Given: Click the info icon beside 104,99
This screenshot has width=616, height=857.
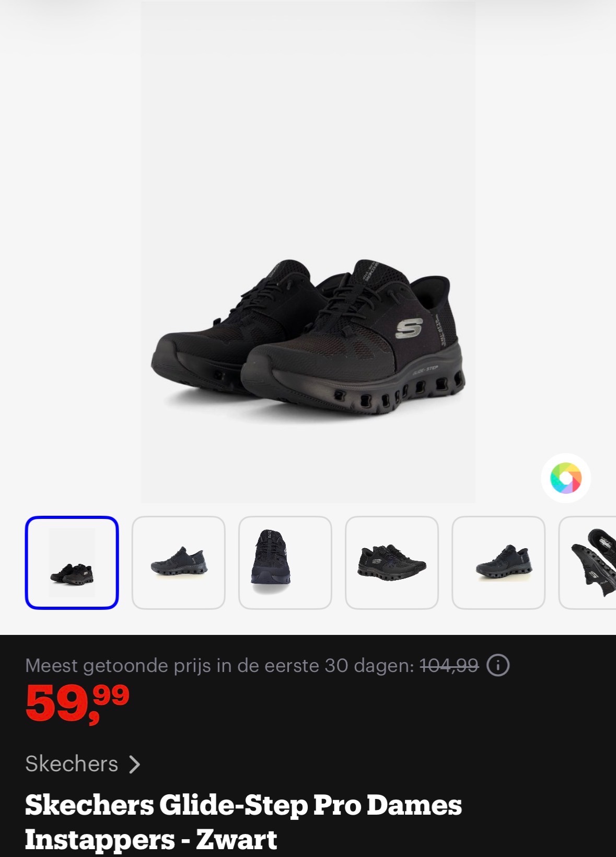Looking at the screenshot, I should click(x=498, y=666).
